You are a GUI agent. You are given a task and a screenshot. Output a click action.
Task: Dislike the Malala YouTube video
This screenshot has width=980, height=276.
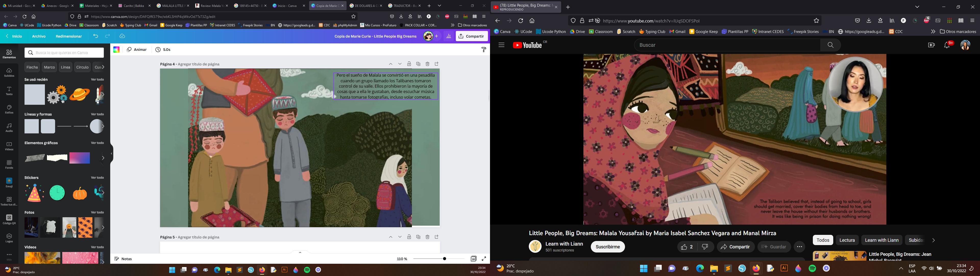tap(705, 247)
